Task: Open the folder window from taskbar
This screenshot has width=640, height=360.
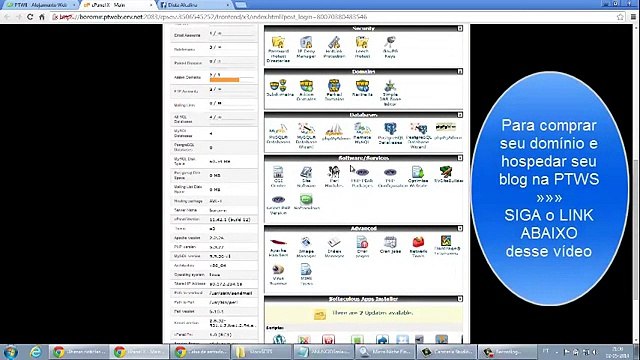Action: [261, 352]
